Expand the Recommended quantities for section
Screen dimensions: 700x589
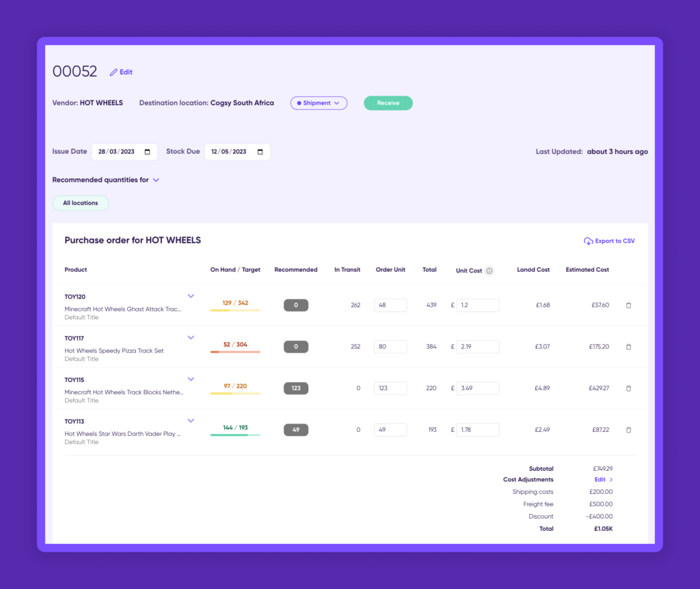tap(156, 180)
